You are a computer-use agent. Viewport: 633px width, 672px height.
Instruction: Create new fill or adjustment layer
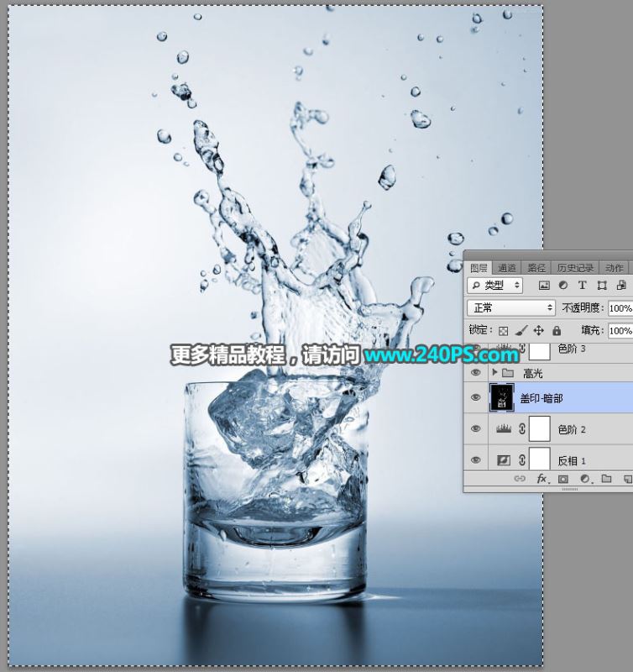(x=585, y=479)
